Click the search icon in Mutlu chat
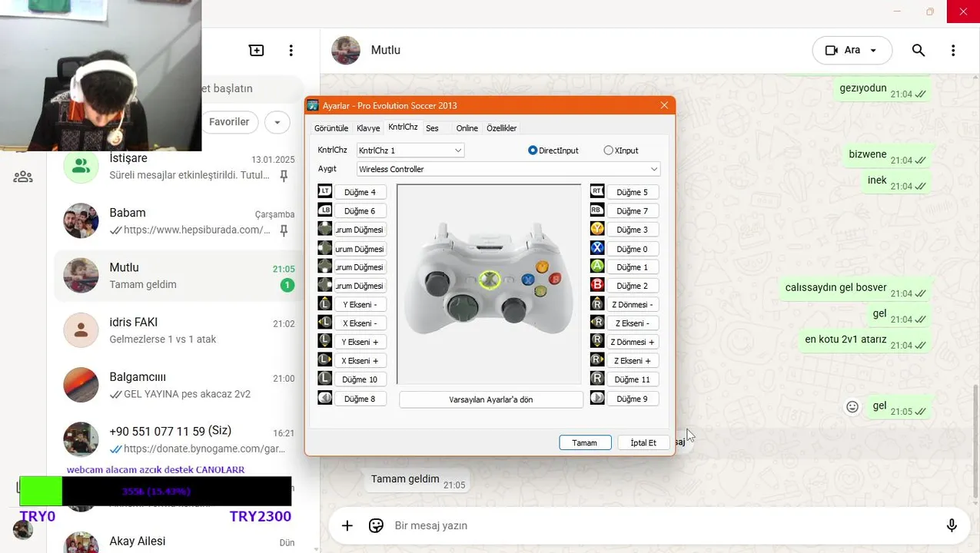980x553 pixels. (x=918, y=50)
